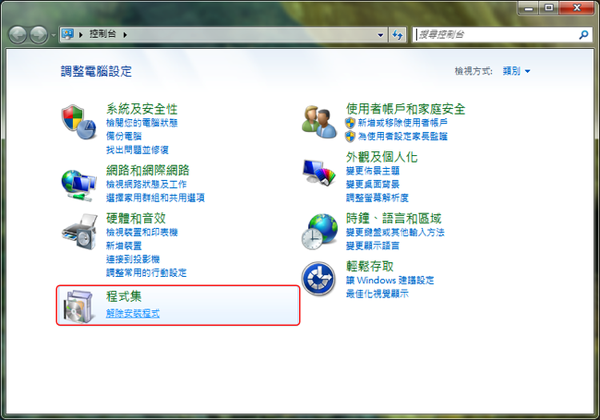Click the 搜尋控制台 search field
This screenshot has height=420, width=600.
tap(496, 35)
